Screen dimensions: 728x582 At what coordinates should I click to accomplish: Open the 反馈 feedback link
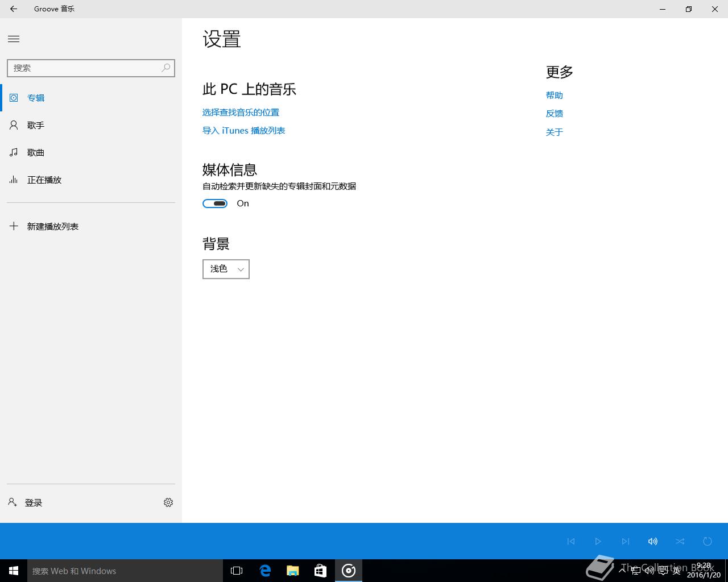555,114
